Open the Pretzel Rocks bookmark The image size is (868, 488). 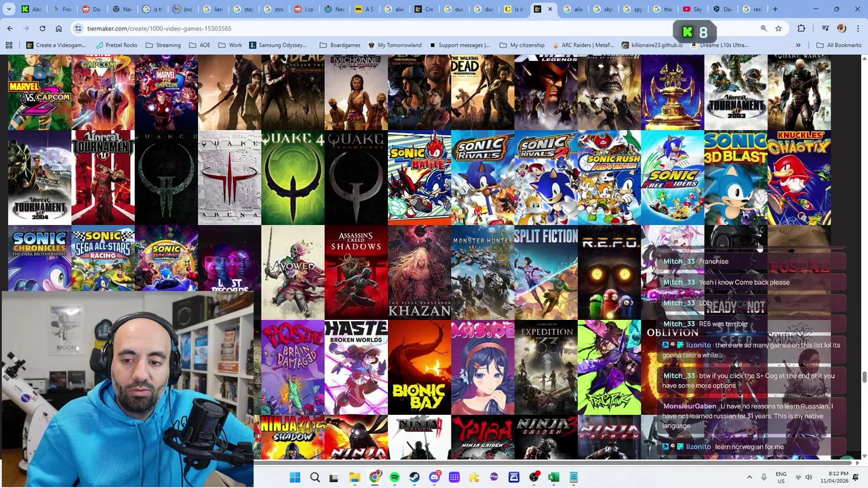116,45
